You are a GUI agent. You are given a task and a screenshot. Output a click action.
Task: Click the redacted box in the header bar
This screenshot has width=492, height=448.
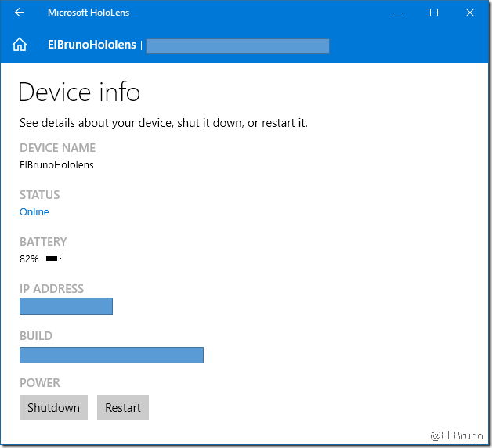point(237,46)
